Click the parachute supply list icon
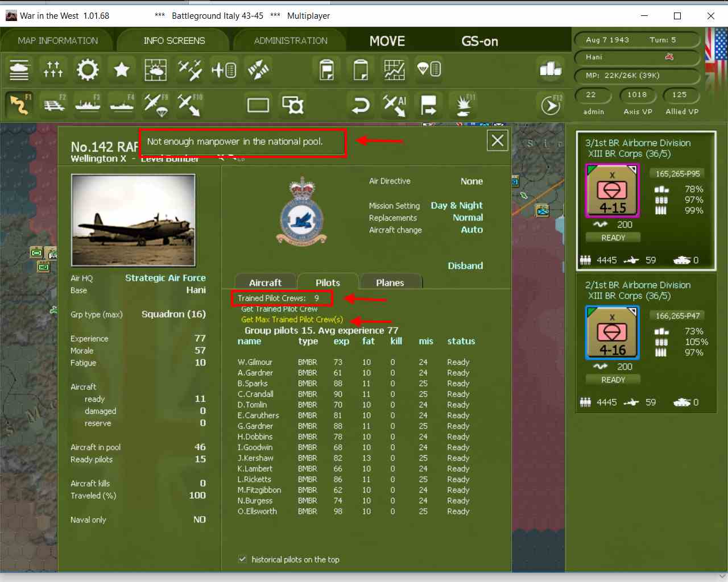728x582 pixels. click(429, 69)
